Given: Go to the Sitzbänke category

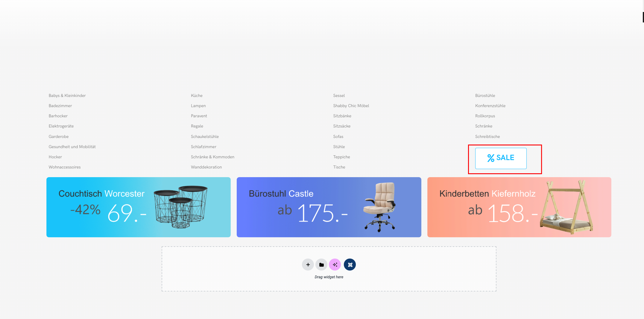Looking at the screenshot, I should click(342, 116).
